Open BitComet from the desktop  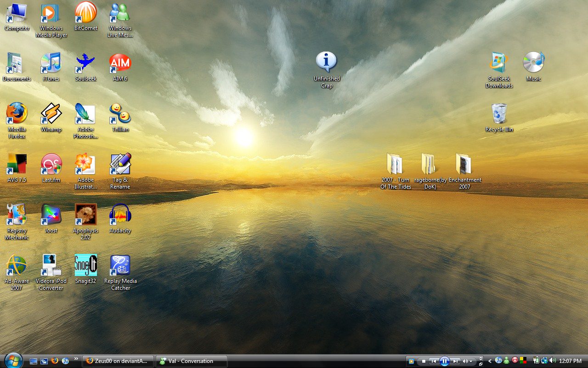tap(86, 17)
